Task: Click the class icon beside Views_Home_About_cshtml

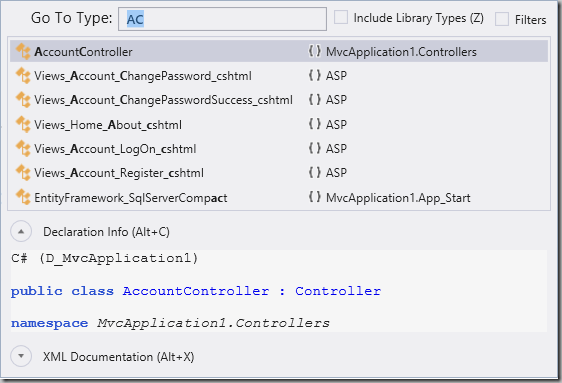Action: click(23, 124)
